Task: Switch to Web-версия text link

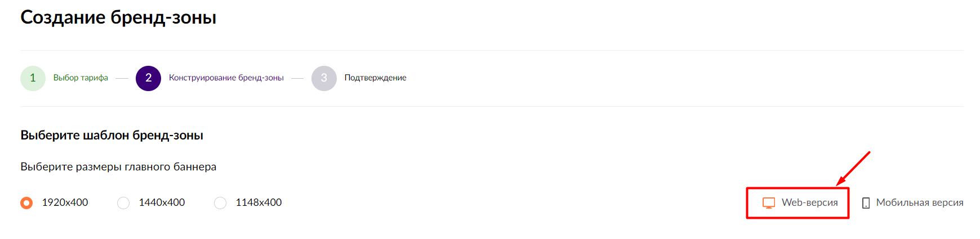Action: coord(809,202)
